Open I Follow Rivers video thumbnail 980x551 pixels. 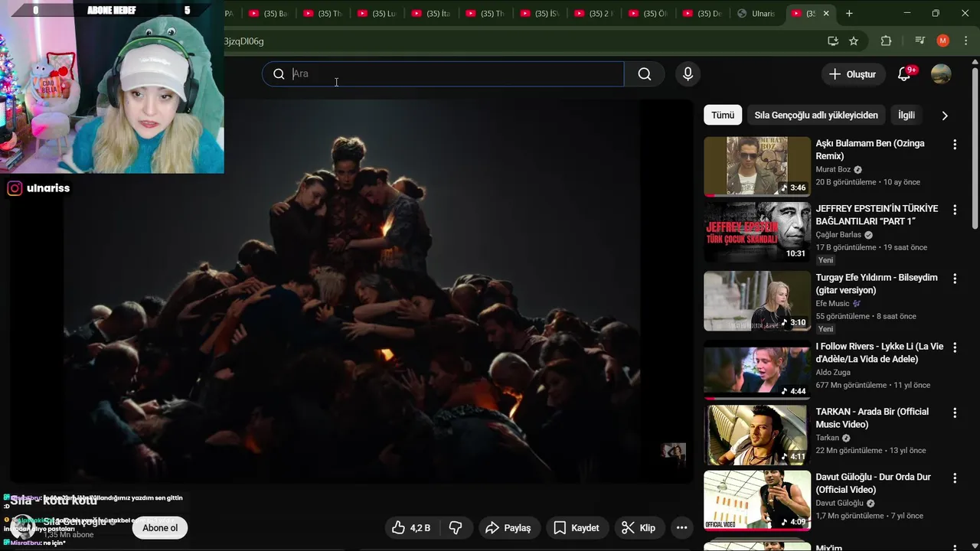click(756, 370)
